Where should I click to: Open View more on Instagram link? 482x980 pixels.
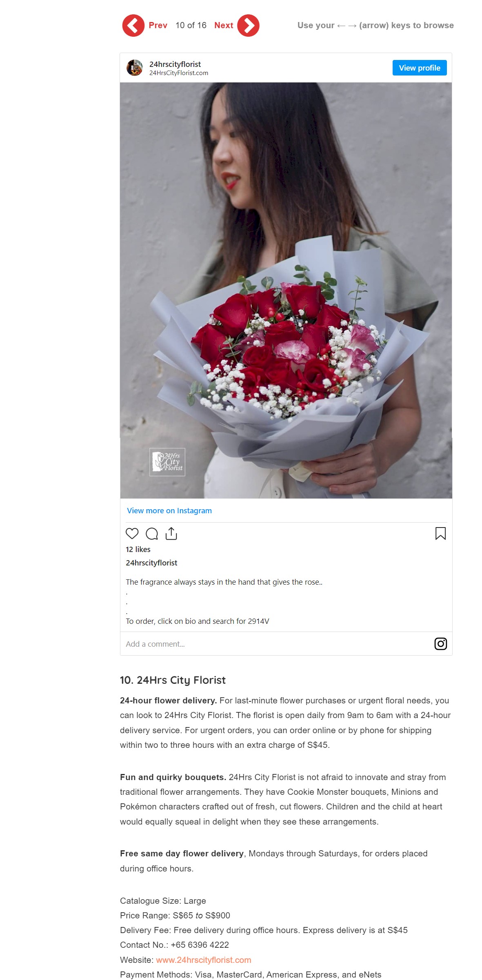[169, 510]
